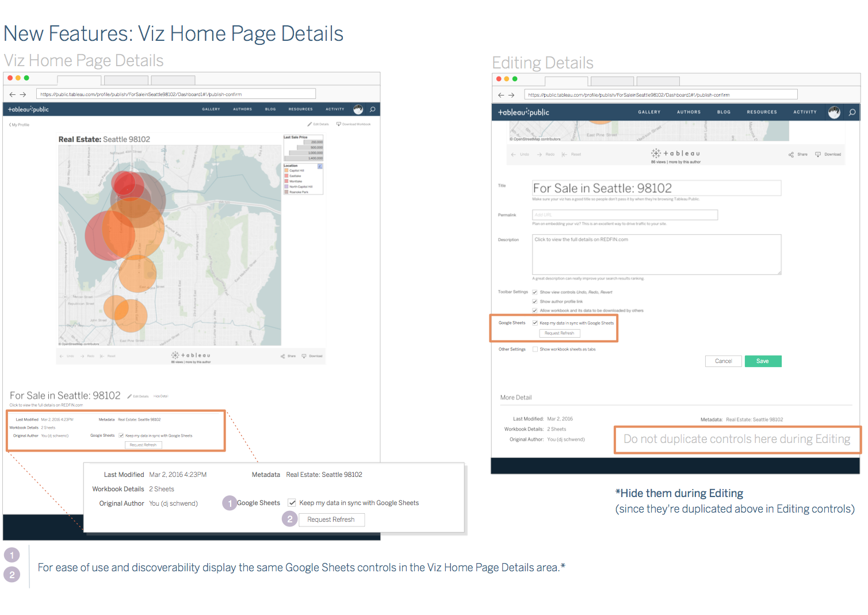Click the Download Workbook icon on viz page
This screenshot has height=615, width=868.
[339, 124]
